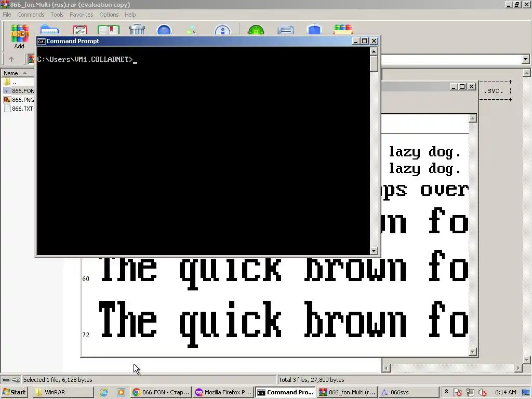532x399 pixels.
Task: Click scroll-up arrow of WinRAR comment pane
Action: point(527,73)
